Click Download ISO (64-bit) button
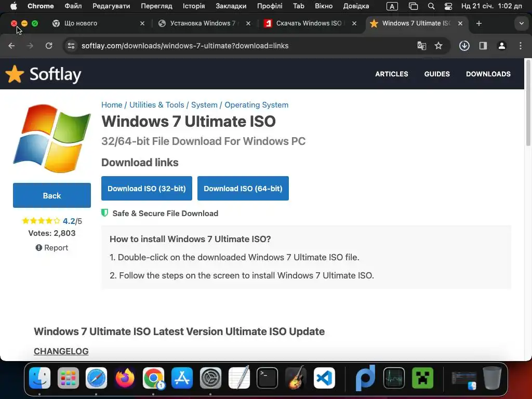The width and height of the screenshot is (532, 399). tap(243, 188)
